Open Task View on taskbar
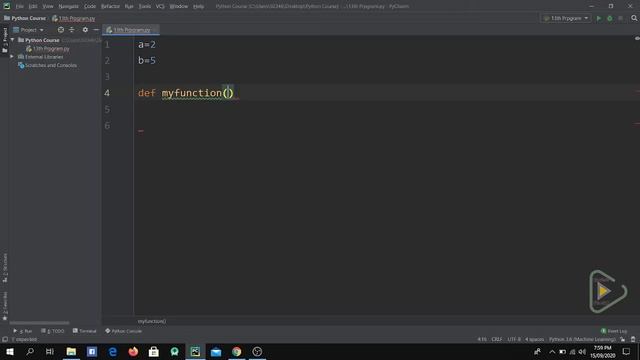 [x=50, y=351]
